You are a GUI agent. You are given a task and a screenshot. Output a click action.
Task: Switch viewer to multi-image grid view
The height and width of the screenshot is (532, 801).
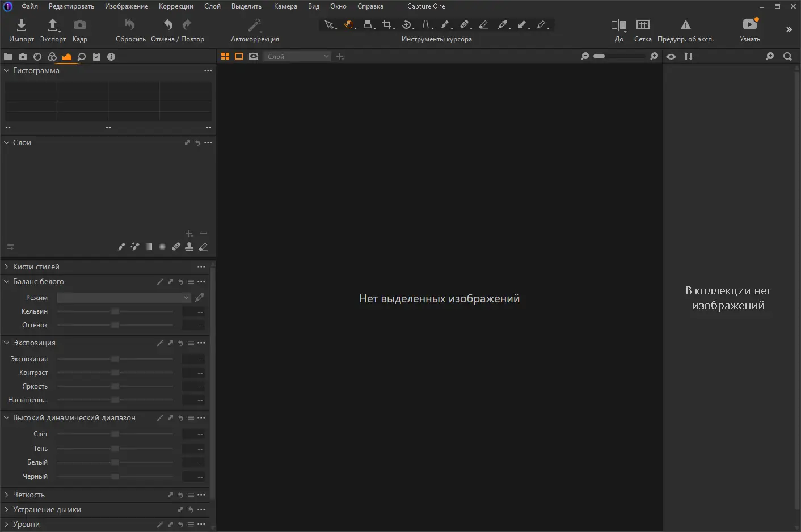[x=225, y=56]
